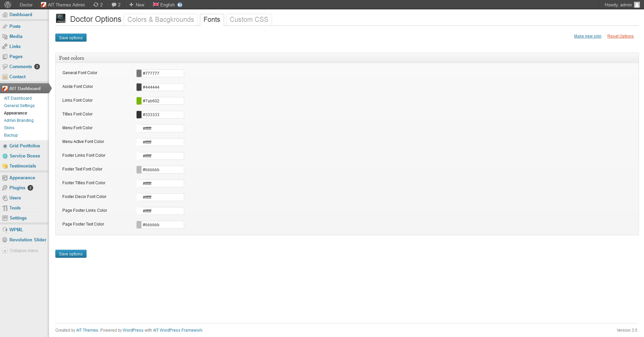The width and height of the screenshot is (644, 337).
Task: Open the New content dropdown
Action: click(137, 5)
